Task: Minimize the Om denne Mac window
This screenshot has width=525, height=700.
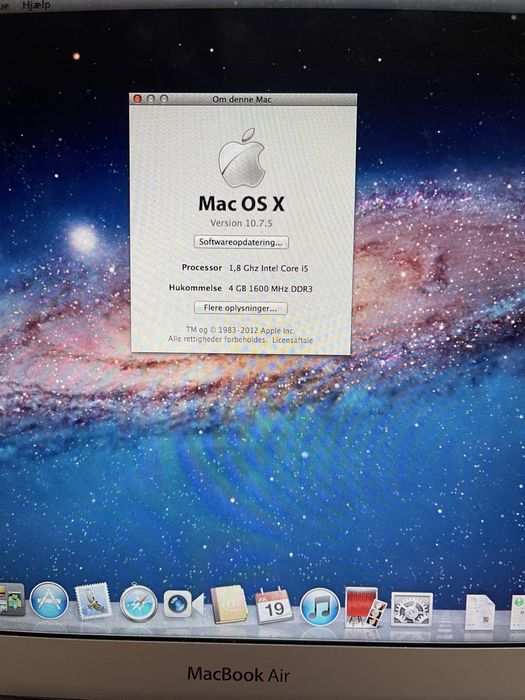Action: [x=150, y=99]
